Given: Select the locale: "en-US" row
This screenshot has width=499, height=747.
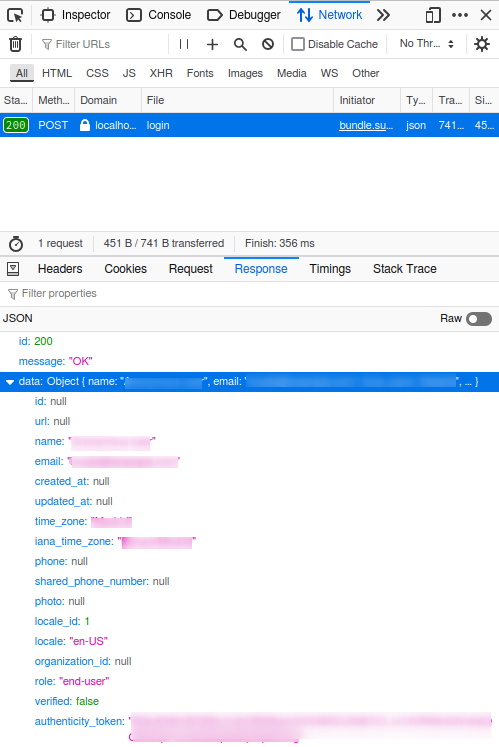Looking at the screenshot, I should point(249,641).
